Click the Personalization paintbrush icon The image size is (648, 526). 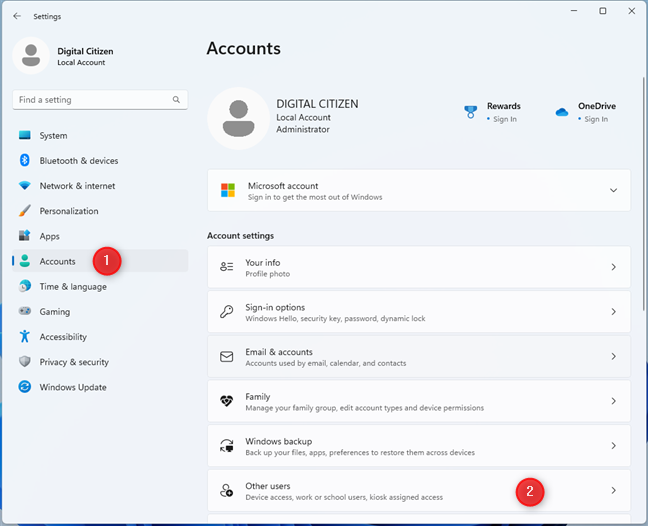(x=25, y=211)
